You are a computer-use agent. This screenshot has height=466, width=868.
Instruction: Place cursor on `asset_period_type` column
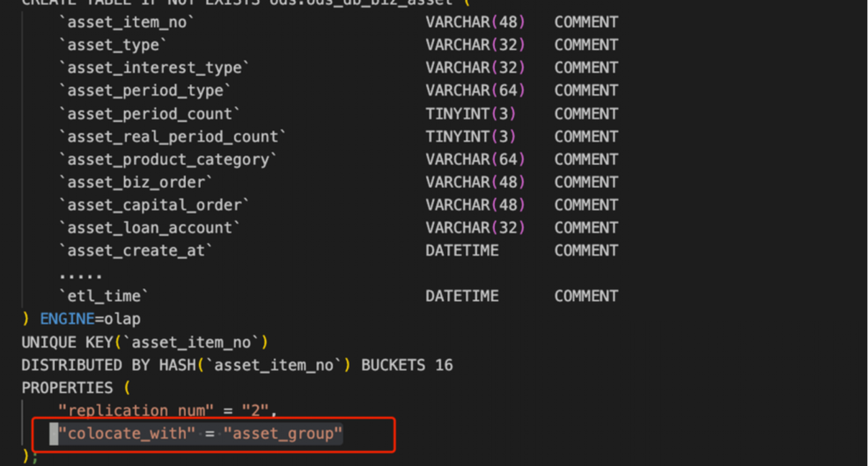145,90
